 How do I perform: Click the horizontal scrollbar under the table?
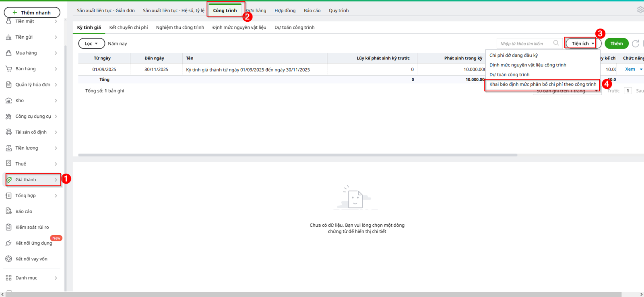tap(297, 155)
